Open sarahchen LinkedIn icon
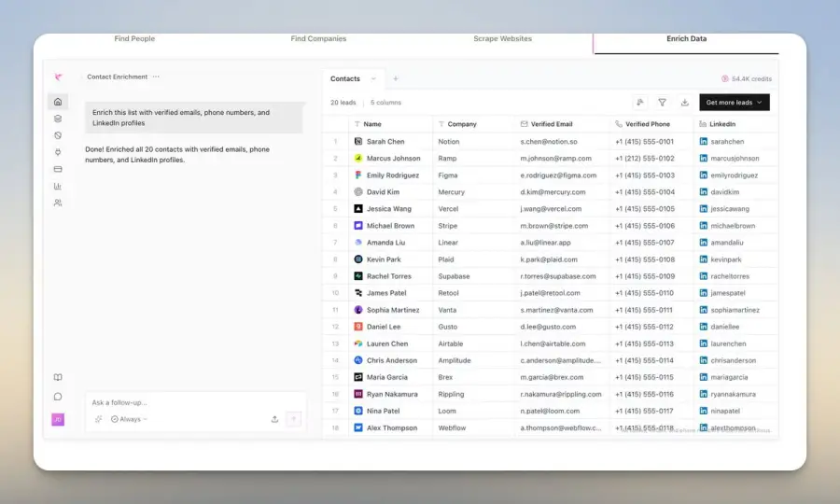The image size is (840, 504). 704,141
